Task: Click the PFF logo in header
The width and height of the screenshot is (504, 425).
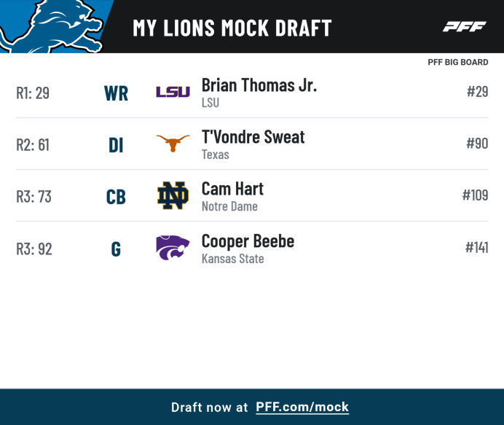Action: point(465,27)
